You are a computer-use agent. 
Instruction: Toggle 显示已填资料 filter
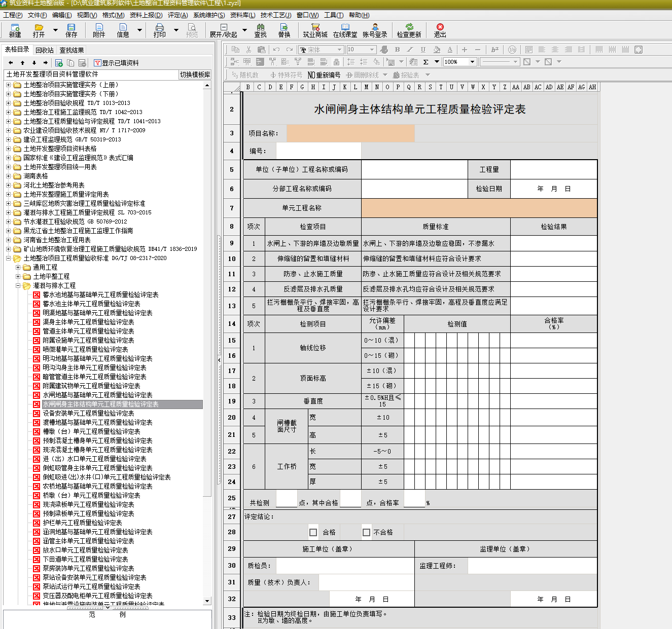(x=116, y=63)
